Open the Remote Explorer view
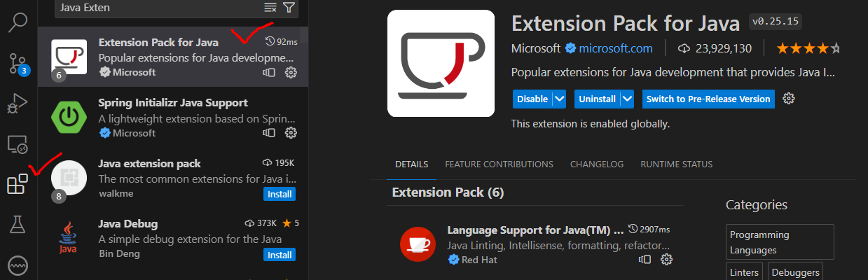The height and width of the screenshot is (280, 868). pos(18,144)
